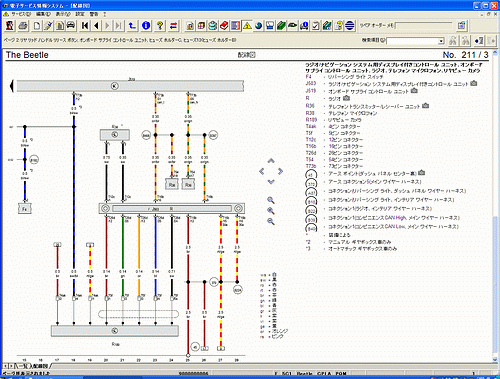The height and width of the screenshot is (379, 500).
Task: Pan diagram left with the left chevron
Action: [262, 171]
